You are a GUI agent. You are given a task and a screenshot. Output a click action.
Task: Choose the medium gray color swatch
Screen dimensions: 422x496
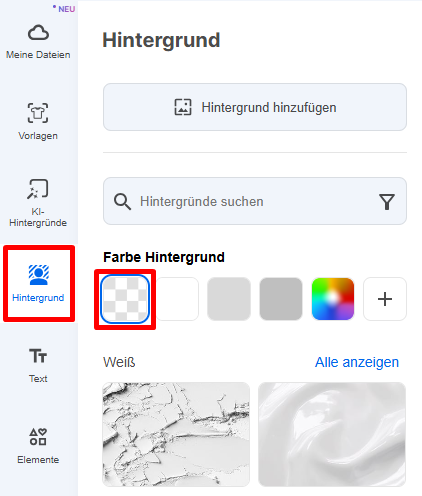coord(281,299)
